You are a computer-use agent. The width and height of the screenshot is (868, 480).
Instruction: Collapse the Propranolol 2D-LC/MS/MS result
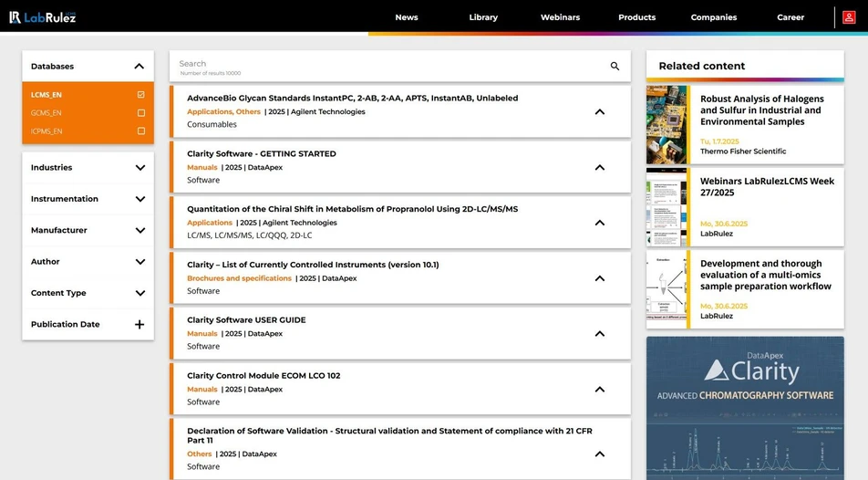tap(600, 223)
